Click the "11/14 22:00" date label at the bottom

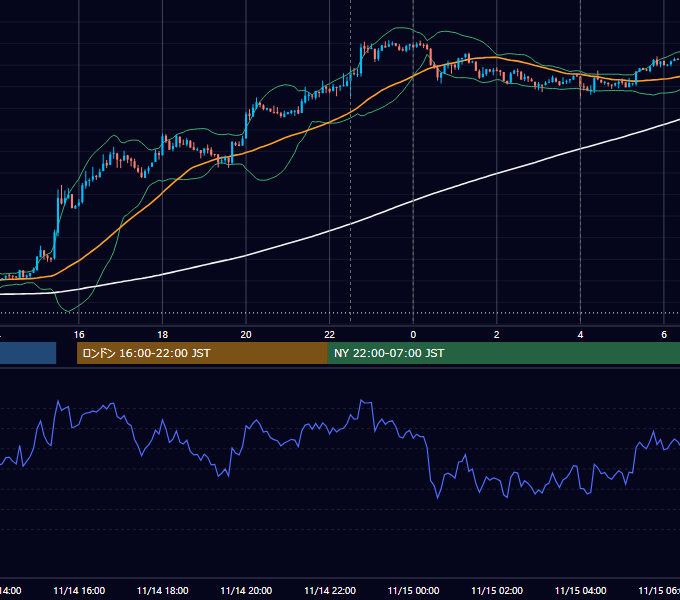tap(330, 590)
